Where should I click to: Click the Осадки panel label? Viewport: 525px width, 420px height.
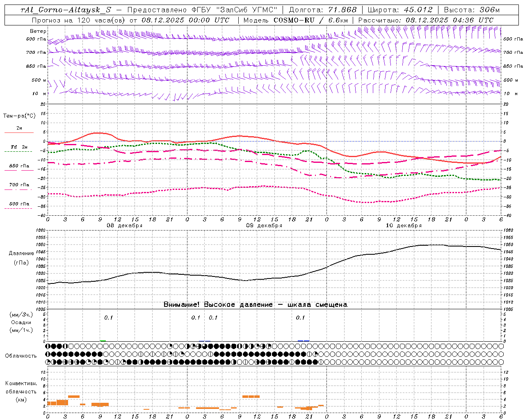pyautogui.click(x=21, y=322)
